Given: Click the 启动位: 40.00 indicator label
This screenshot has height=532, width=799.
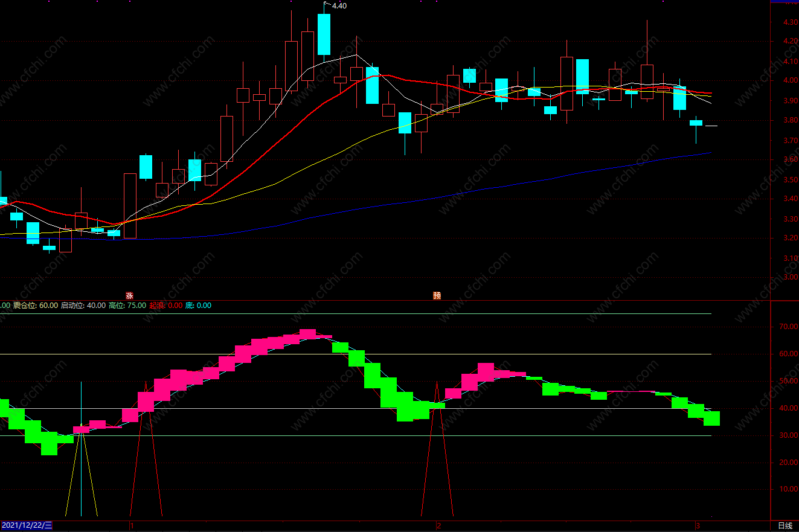Looking at the screenshot, I should 83,306.
